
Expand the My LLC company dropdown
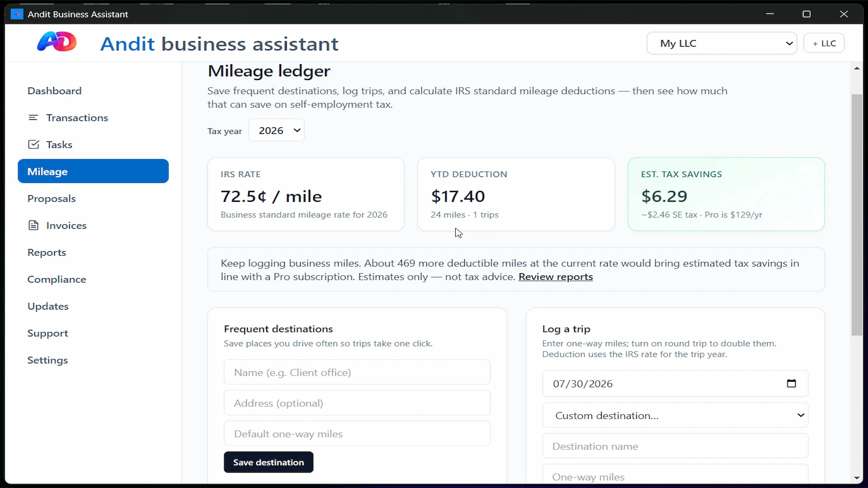(722, 43)
